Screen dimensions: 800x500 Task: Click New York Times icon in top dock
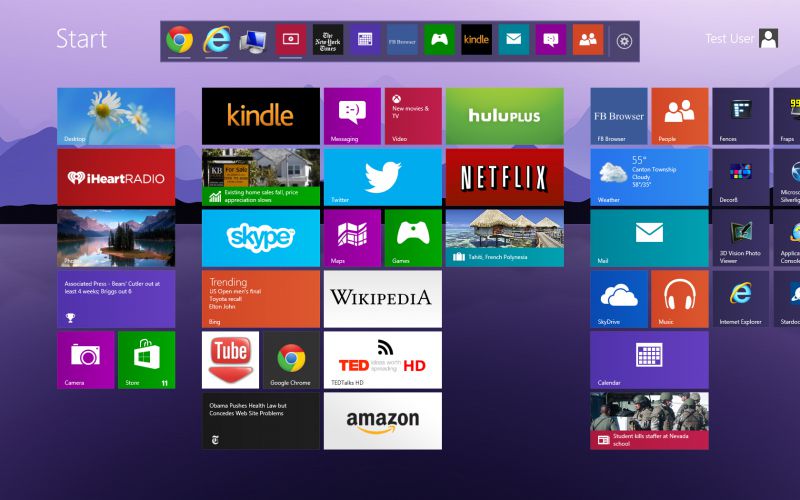pyautogui.click(x=328, y=40)
